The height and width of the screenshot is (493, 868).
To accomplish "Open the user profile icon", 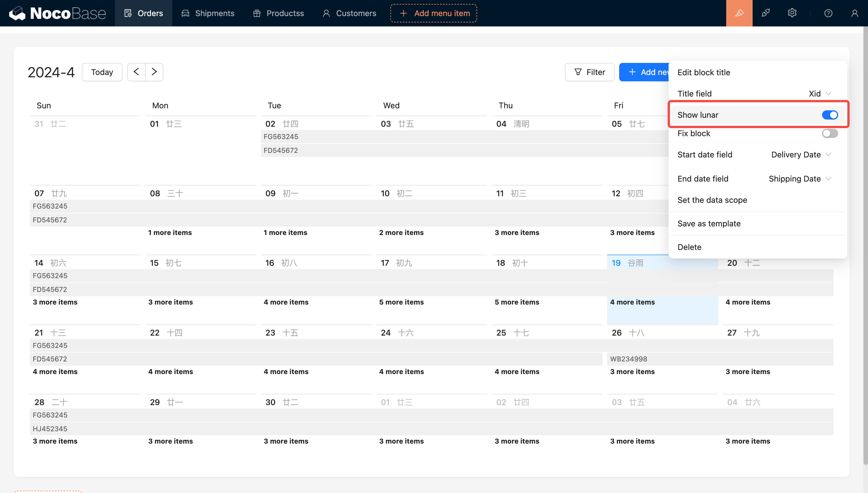I will point(855,13).
